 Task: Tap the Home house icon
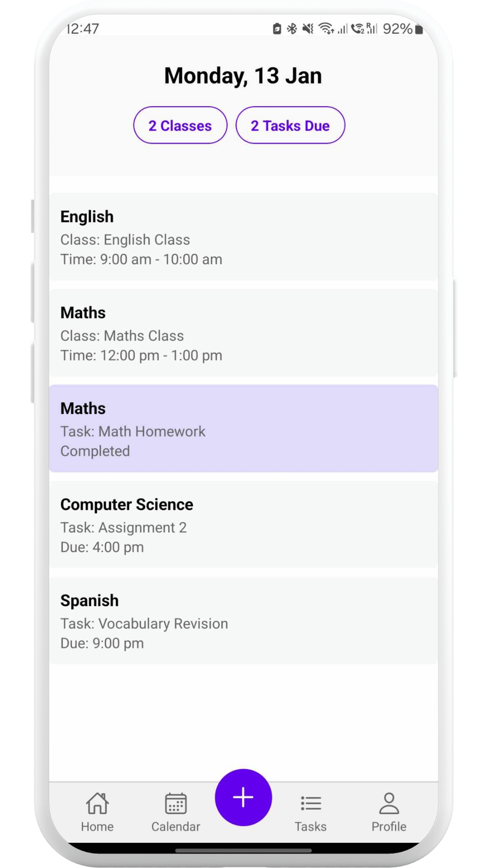97,803
